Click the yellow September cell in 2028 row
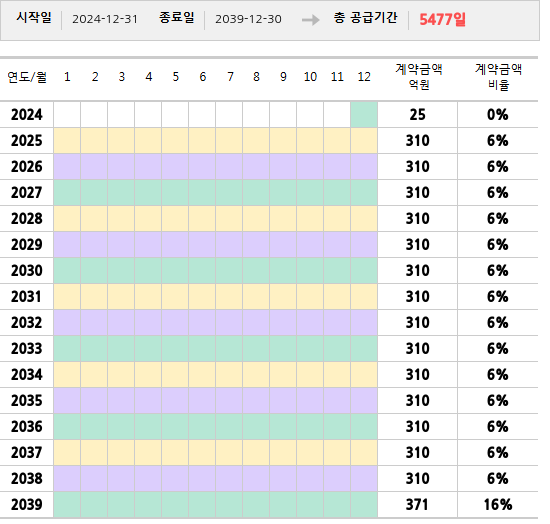This screenshot has height=524, width=550. (283, 219)
